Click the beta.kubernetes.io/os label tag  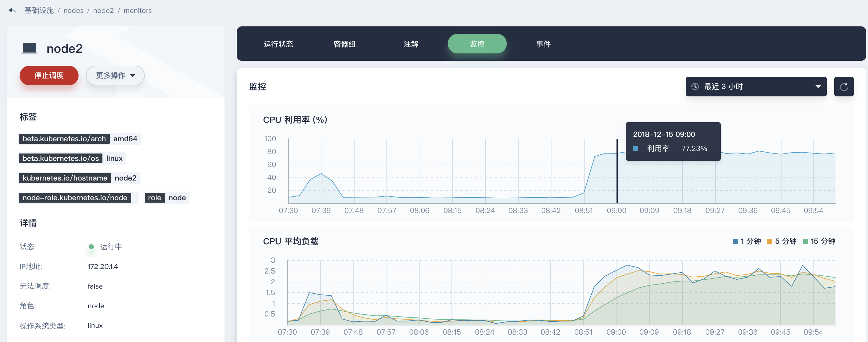click(61, 158)
